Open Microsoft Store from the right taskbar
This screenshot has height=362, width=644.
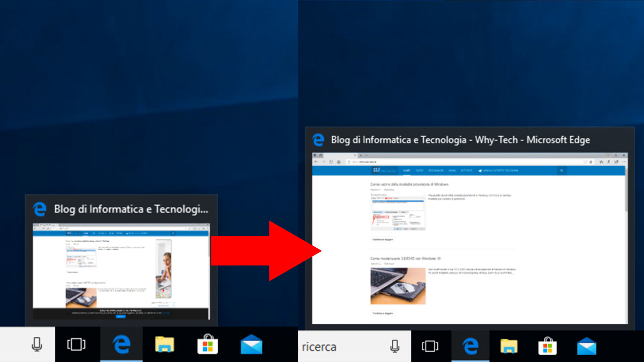(x=547, y=347)
